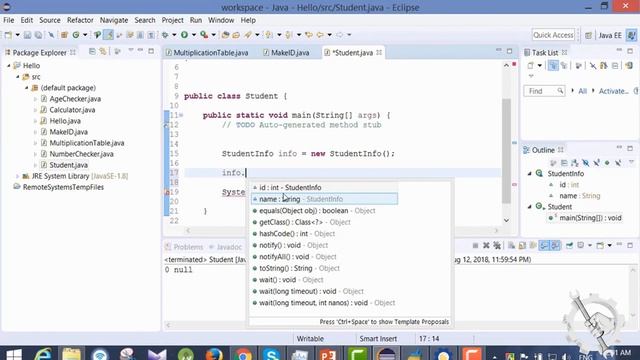
Task: Toggle Categorized view in Task List toolbar
Action: coord(553,65)
